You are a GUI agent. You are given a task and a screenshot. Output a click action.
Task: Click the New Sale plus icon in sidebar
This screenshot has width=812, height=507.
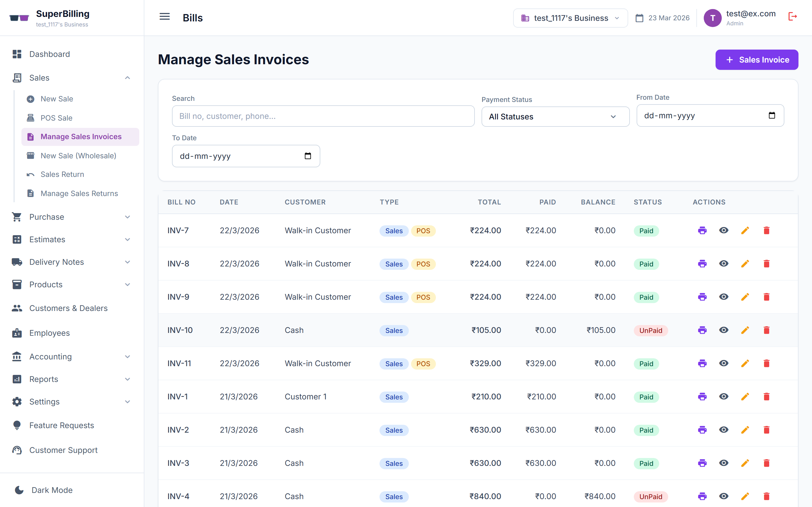tap(31, 99)
